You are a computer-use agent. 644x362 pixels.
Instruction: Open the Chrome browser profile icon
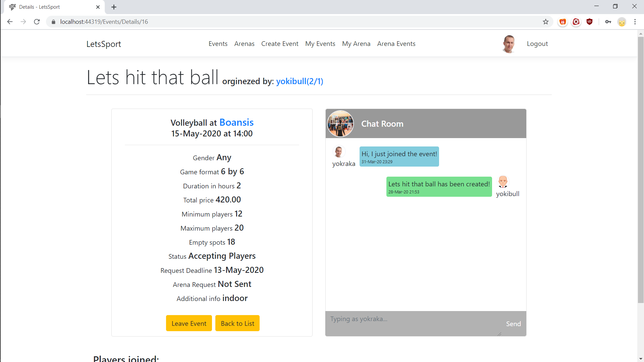tap(622, 21)
